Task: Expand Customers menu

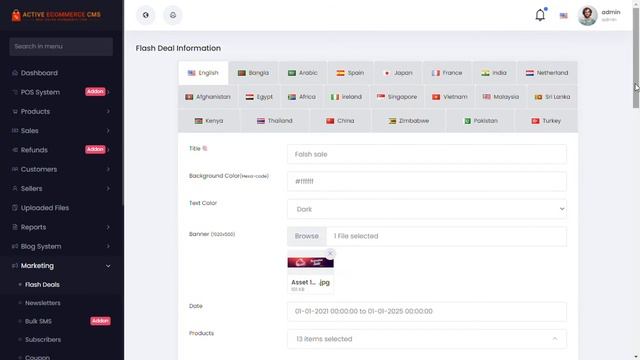Action: pyautogui.click(x=61, y=169)
